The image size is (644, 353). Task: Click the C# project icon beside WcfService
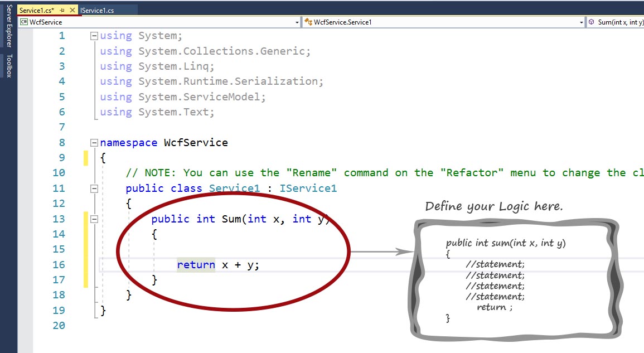24,22
